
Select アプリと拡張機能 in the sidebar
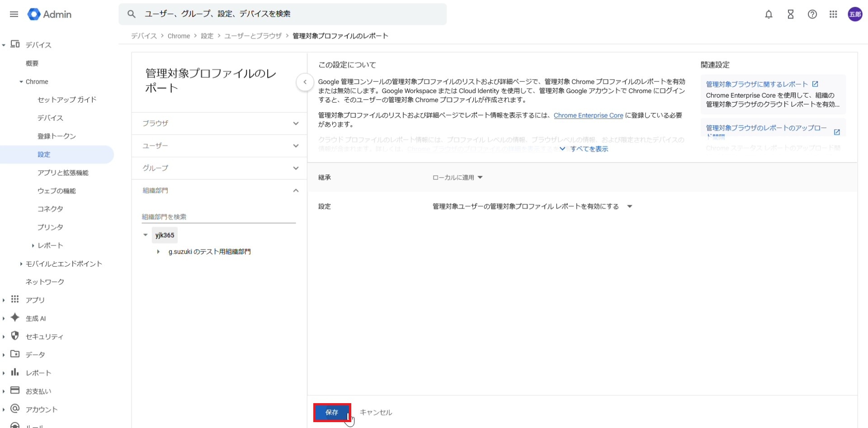tap(63, 173)
